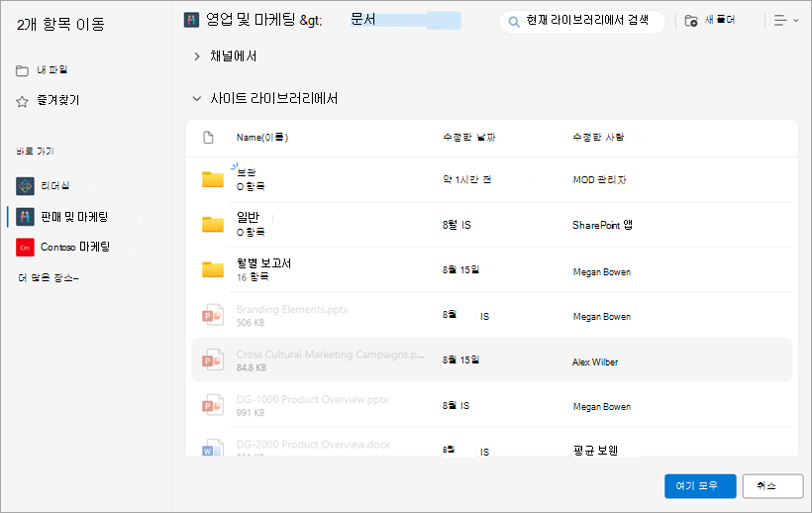Click the Cross Cultural Marketing Campaigns PowerPoint icon
812x513 pixels.
tap(212, 359)
